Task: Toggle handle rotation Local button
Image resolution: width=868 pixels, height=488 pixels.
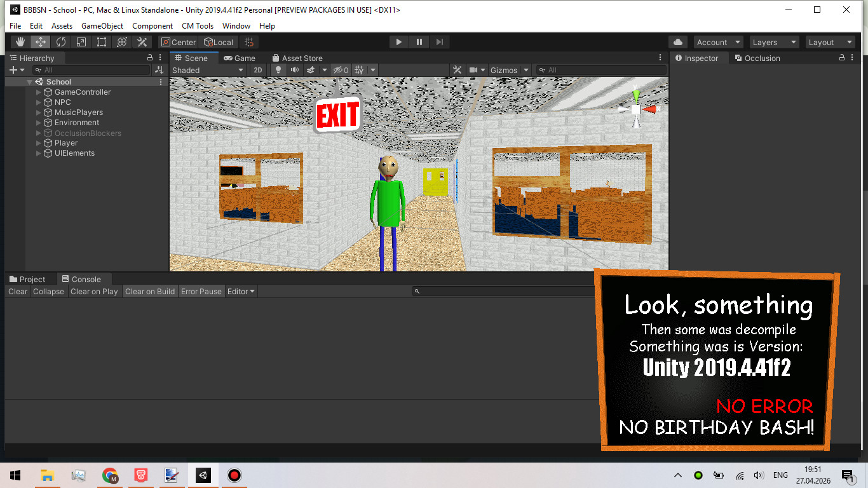Action: pyautogui.click(x=219, y=42)
